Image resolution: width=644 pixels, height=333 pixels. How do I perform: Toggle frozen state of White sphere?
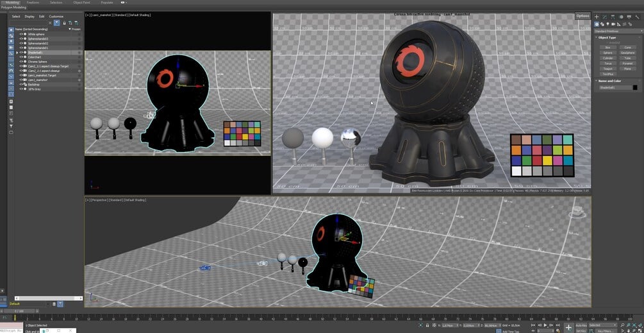click(x=79, y=34)
